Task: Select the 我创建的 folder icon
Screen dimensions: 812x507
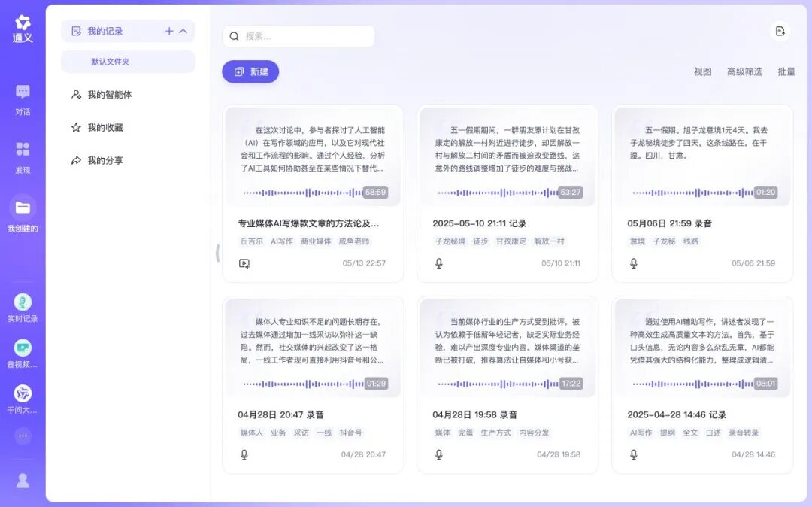Action: coord(23,208)
